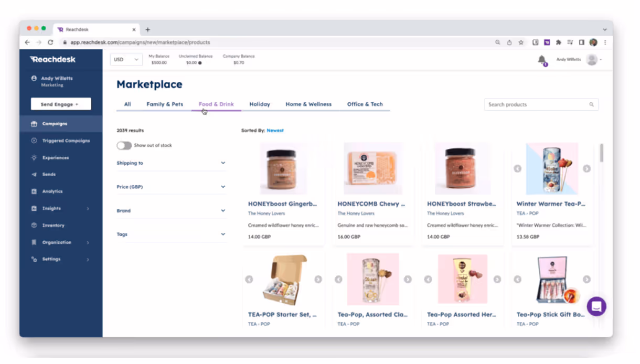640x364 pixels.
Task: Show previous image of Winter Warmer Tea-Pop
Action: coord(517,169)
